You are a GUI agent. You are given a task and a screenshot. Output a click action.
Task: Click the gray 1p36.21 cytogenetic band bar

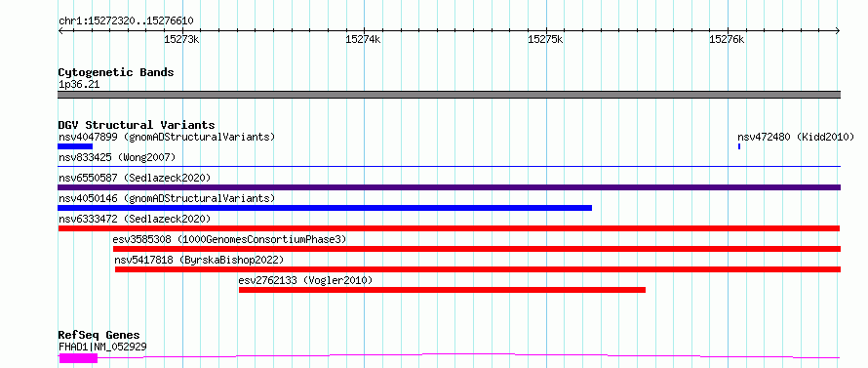(x=449, y=95)
